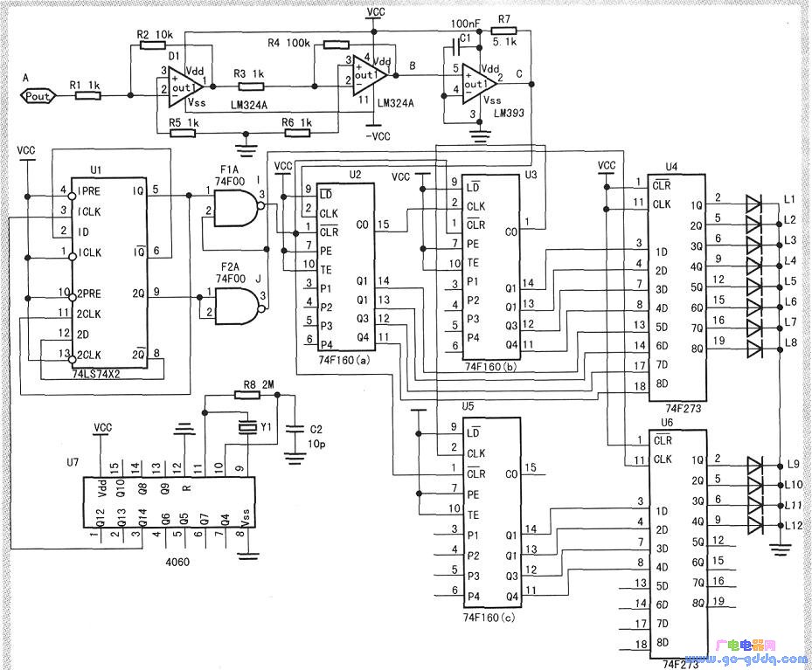Viewport: 812px width, 670px height.
Task: Click the U4 designator label
Action: point(671,166)
